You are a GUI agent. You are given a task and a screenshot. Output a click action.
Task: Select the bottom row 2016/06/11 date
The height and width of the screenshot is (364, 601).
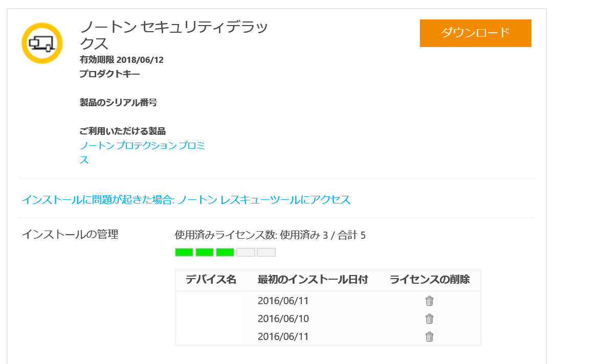[x=283, y=336]
